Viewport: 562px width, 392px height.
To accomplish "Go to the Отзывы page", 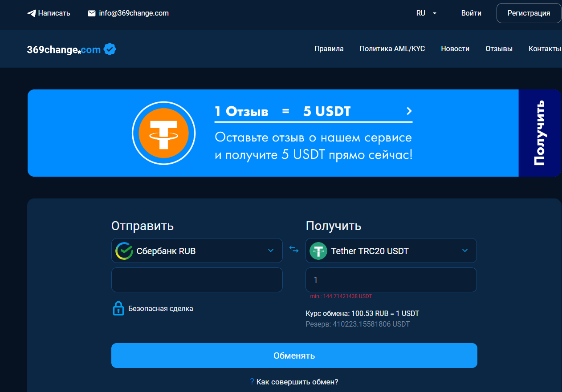I will point(499,49).
